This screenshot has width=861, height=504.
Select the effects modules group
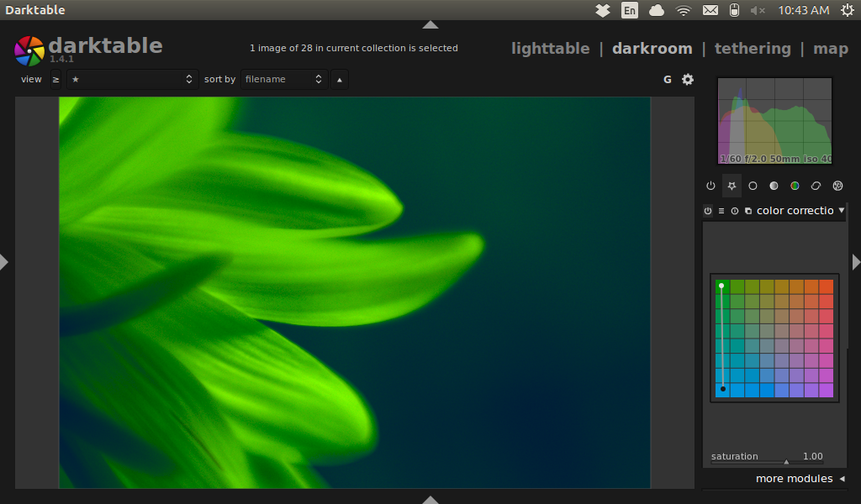pos(837,186)
